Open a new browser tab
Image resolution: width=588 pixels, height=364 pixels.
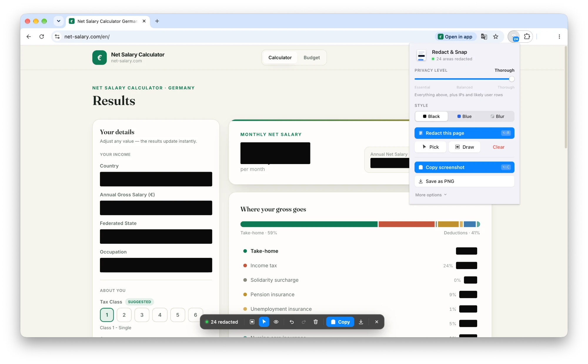[157, 21]
